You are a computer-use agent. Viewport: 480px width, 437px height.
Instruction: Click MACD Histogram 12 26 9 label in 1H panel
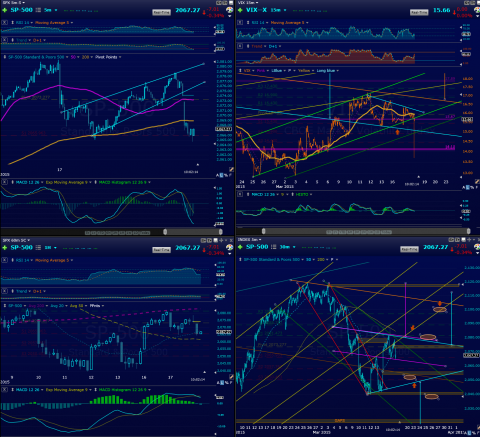coord(122,390)
